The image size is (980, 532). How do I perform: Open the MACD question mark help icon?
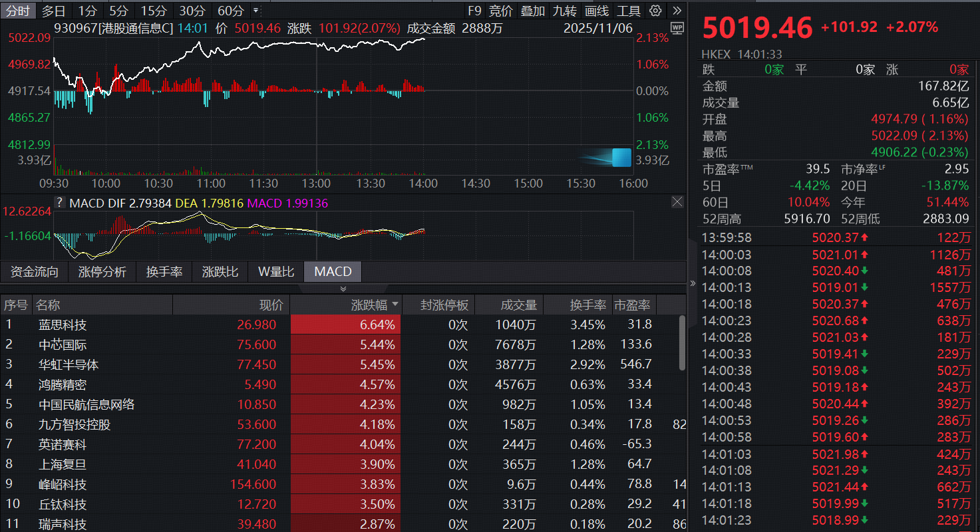[59, 201]
